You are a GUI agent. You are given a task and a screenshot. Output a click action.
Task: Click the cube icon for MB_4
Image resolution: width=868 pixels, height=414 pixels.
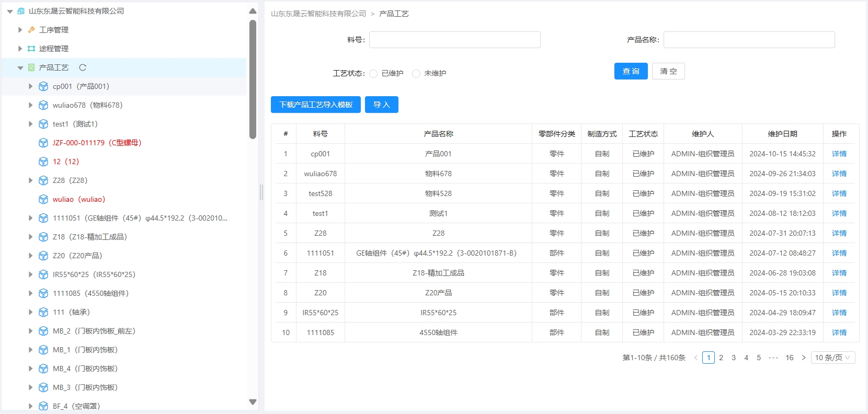click(43, 369)
